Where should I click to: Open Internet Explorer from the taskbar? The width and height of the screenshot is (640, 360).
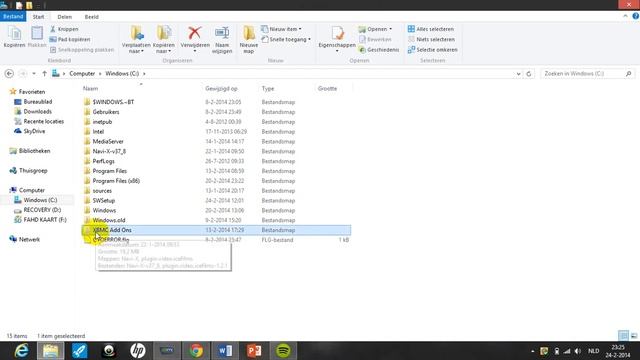(x=21, y=351)
